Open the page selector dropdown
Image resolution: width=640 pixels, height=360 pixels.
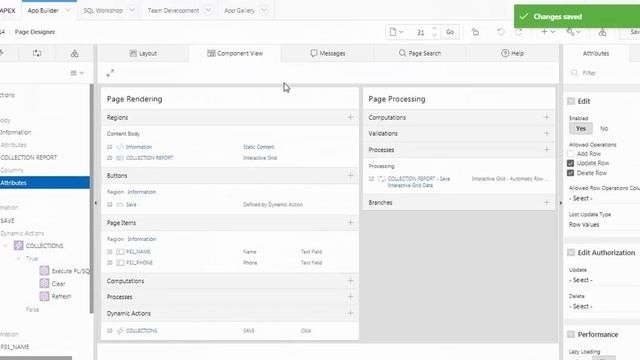(x=396, y=32)
